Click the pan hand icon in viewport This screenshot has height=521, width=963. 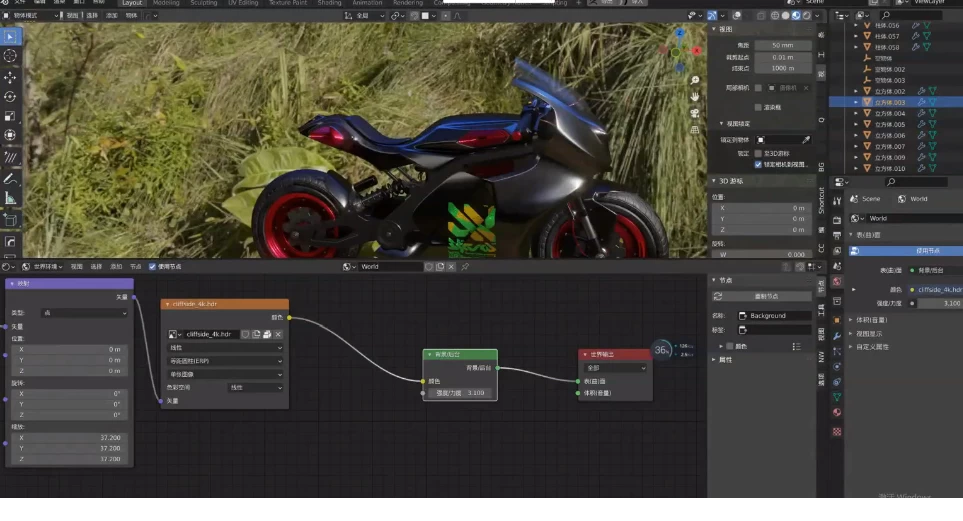694,95
